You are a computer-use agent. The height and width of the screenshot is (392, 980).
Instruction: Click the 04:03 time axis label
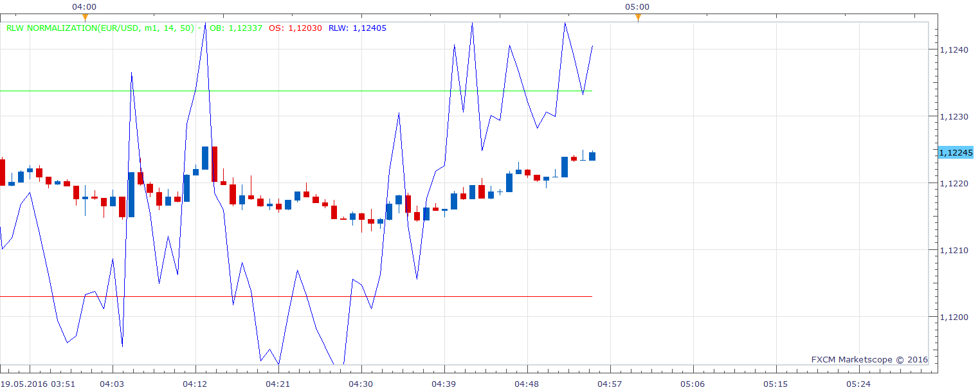(113, 384)
